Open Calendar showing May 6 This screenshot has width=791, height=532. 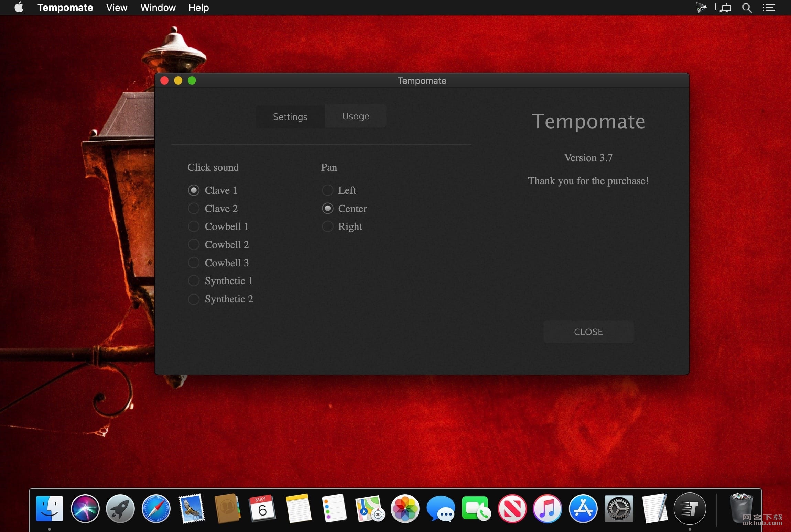click(x=262, y=508)
